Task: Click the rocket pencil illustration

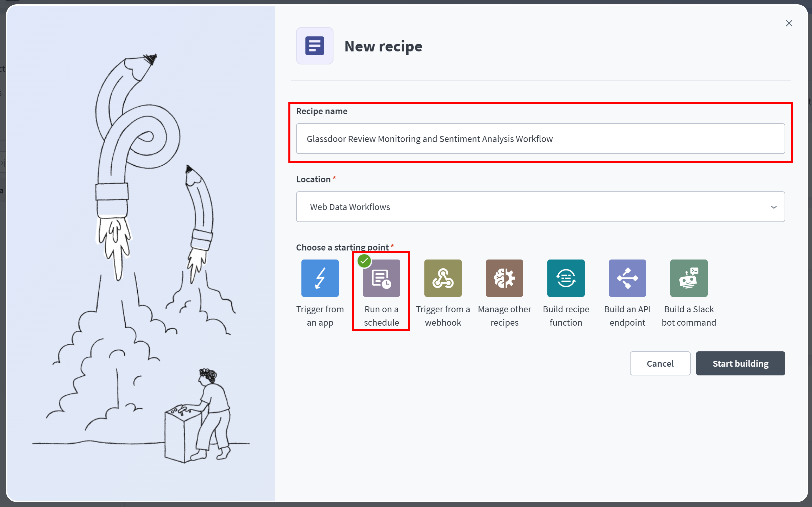Action: (141, 258)
